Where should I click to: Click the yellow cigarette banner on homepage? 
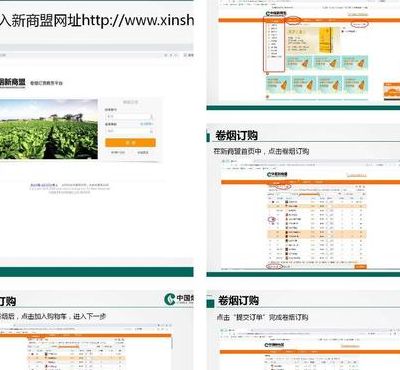pyautogui.click(x=310, y=40)
